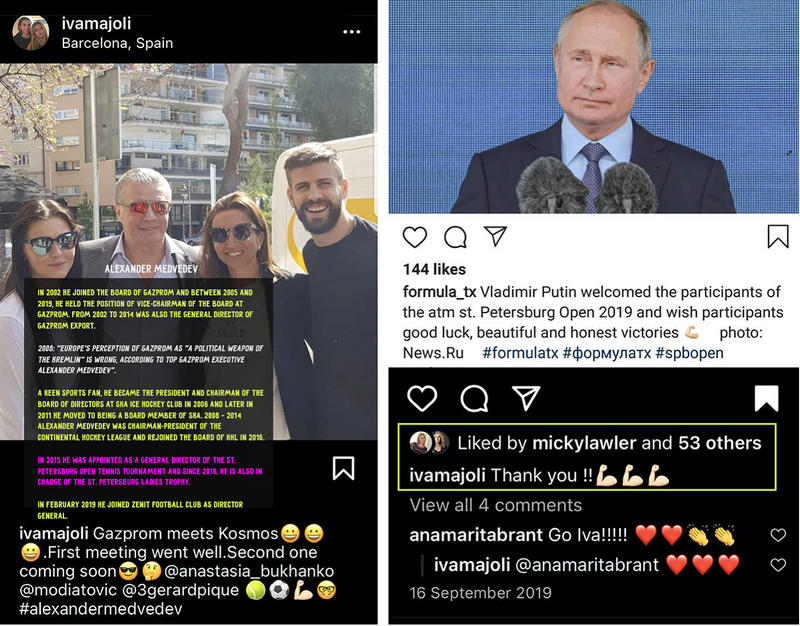The height and width of the screenshot is (626, 800).
Task: Toggle the bookmark below the Medvedev photo
Action: pos(343,468)
